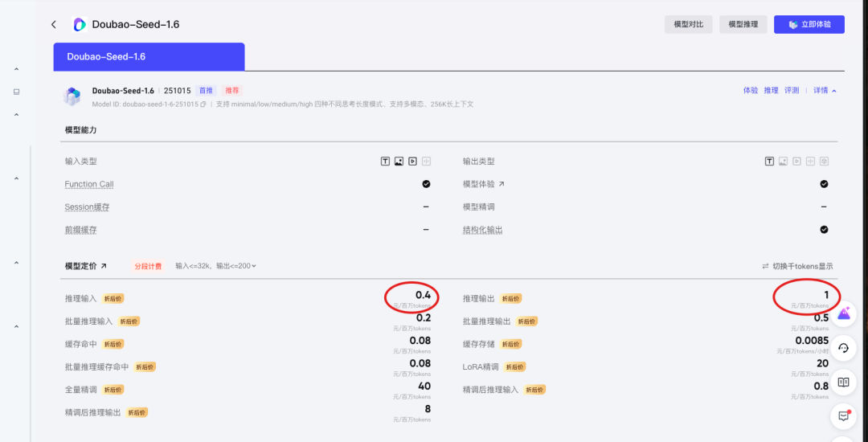Screen dimensions: 868x442
Task: Click the video input type icon
Action: (412, 162)
